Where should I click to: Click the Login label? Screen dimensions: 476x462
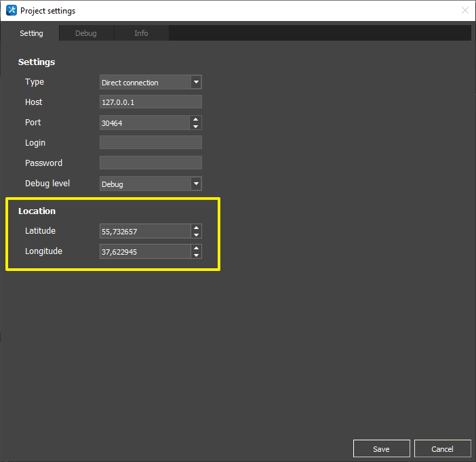tap(35, 143)
